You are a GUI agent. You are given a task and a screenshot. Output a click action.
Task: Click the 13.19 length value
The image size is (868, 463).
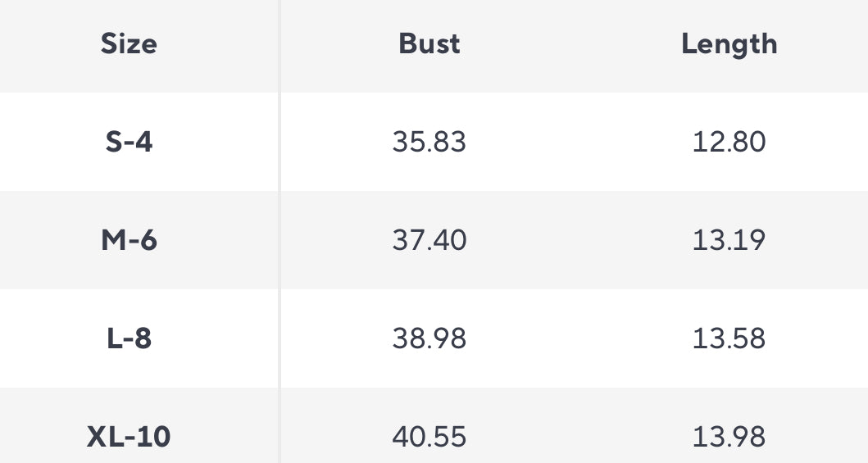[729, 240]
